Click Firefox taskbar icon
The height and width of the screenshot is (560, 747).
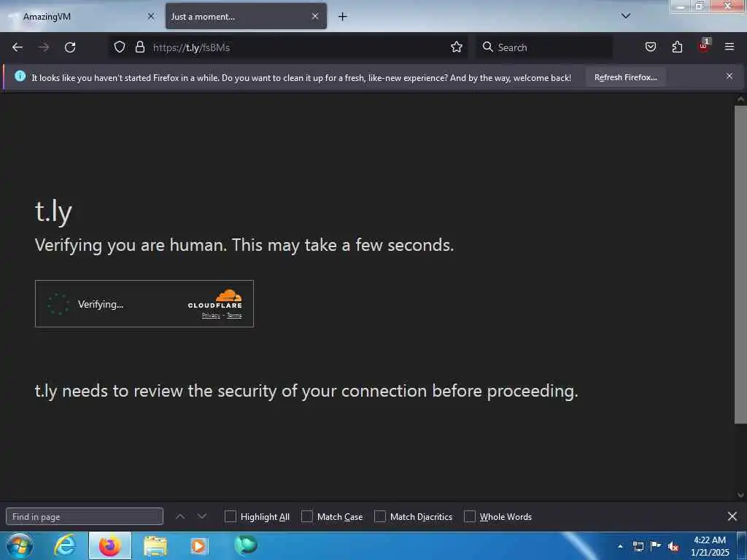point(109,545)
